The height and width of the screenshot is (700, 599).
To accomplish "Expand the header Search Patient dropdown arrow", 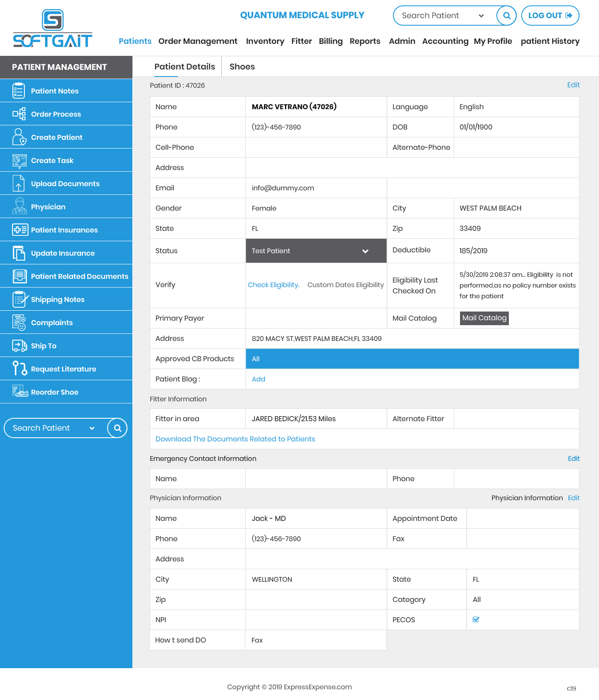I will (x=481, y=16).
